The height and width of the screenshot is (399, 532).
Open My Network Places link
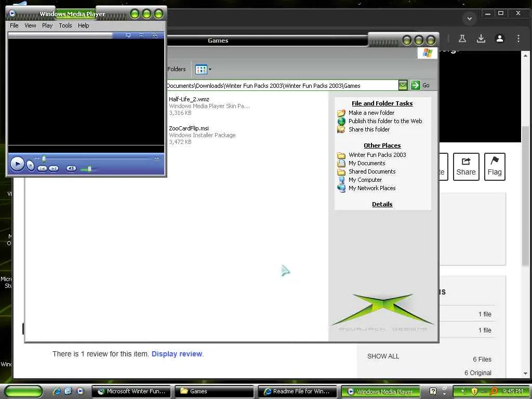[372, 188]
